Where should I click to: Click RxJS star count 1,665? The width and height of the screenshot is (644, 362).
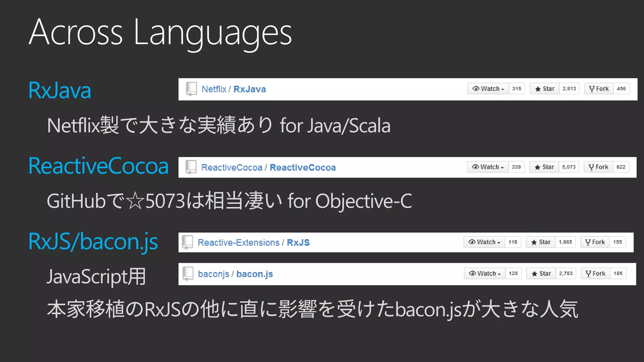point(565,242)
